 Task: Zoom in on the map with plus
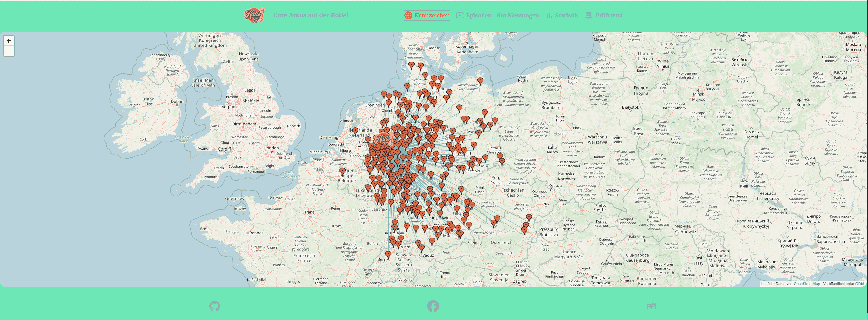9,41
